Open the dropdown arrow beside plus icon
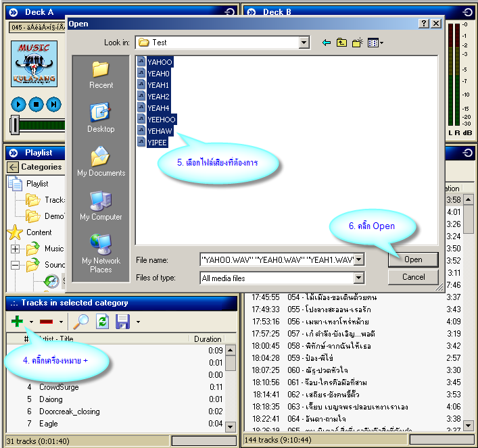This screenshot has width=478, height=448. (x=31, y=322)
